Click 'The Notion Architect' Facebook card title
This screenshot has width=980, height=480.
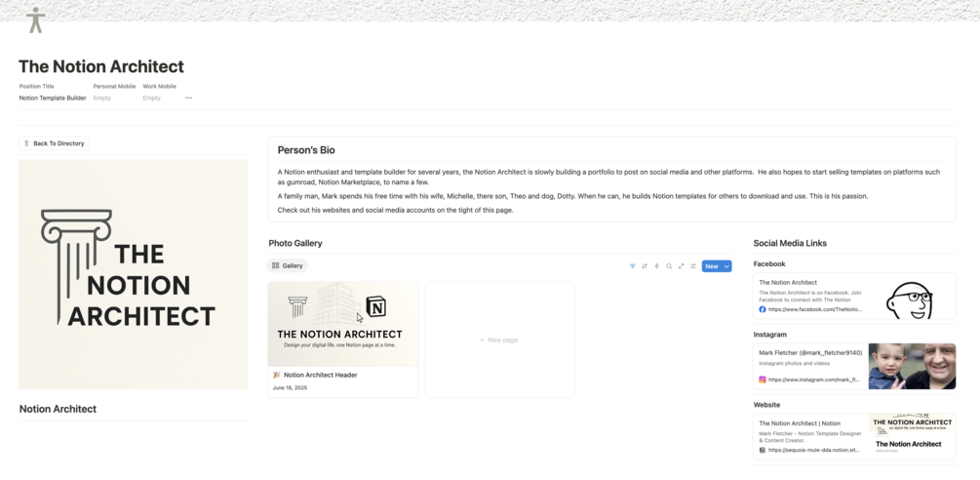[x=788, y=283]
